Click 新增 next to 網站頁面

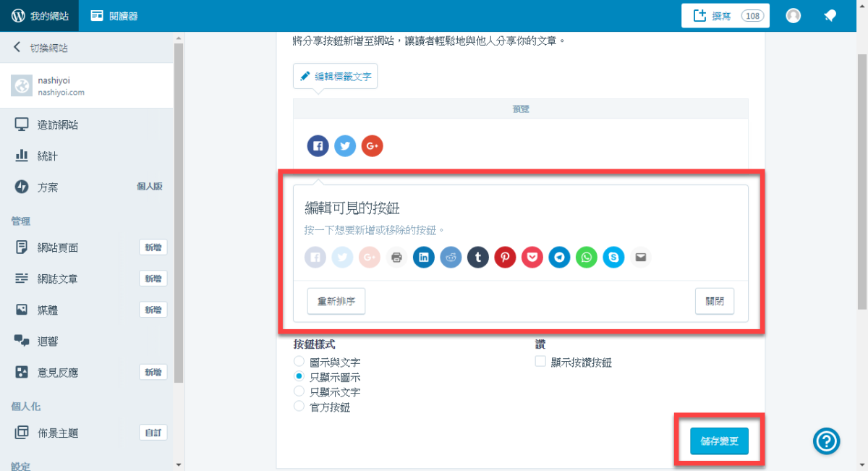[x=153, y=247]
